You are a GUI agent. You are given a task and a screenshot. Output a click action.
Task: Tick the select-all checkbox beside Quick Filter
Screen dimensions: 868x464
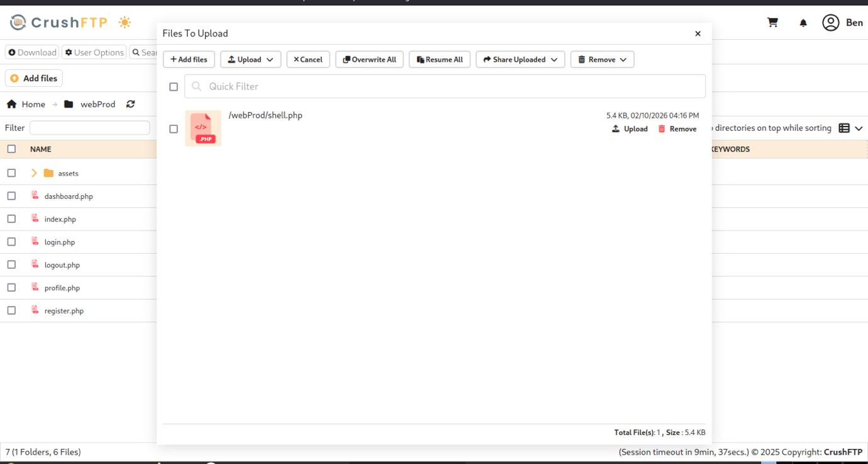tap(174, 87)
